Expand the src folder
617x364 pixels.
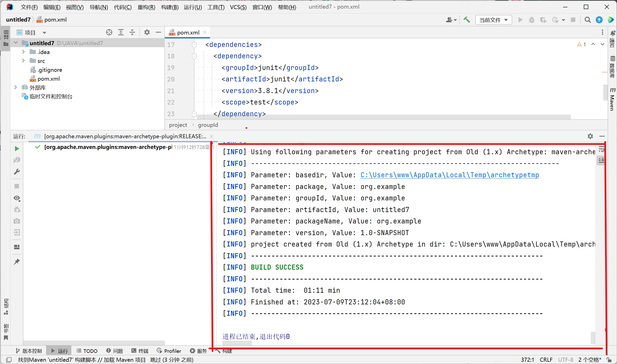23,61
